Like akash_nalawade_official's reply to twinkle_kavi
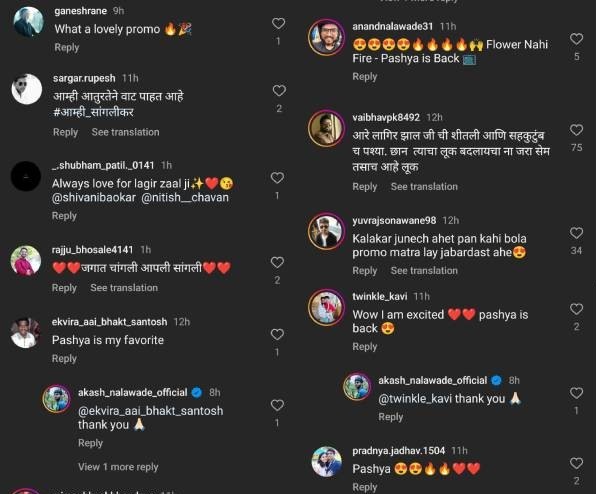596x494 pixels. point(577,393)
